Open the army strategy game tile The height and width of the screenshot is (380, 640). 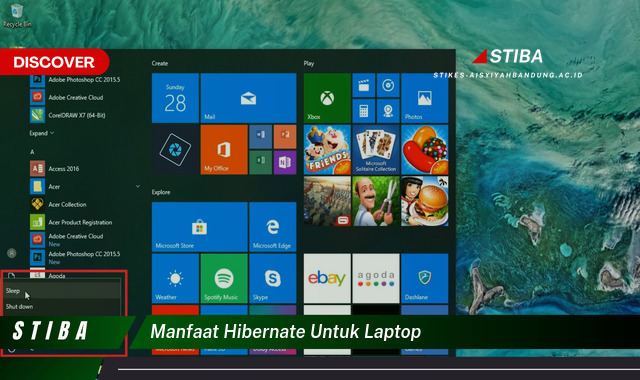tap(327, 201)
